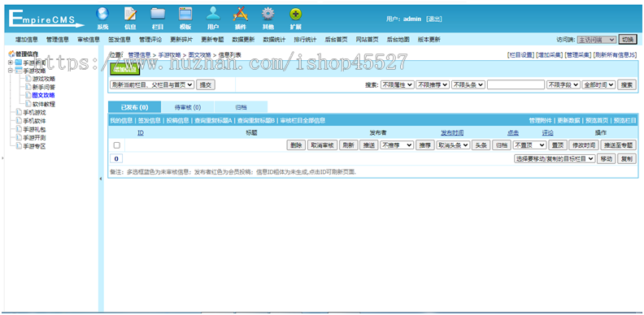Image resolution: width=644 pixels, height=315 pixels.
Task: Open the target column move/copy dropdown
Action: 555,159
